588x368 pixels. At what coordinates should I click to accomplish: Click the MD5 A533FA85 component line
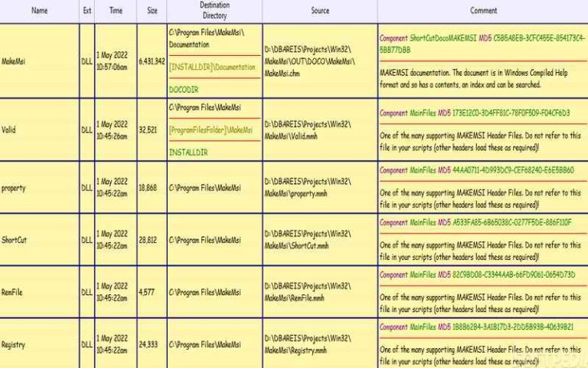point(475,222)
